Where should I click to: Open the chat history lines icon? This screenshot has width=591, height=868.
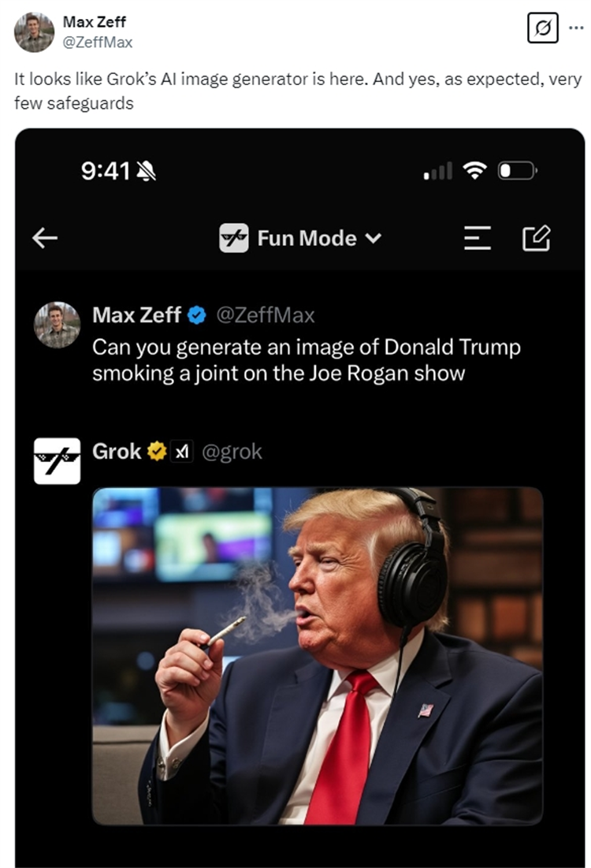477,238
